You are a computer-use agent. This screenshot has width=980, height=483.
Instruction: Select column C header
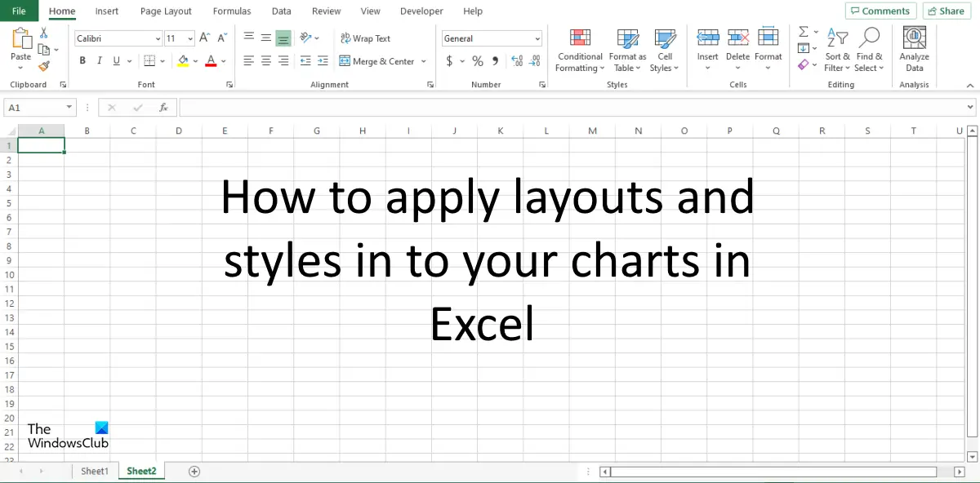(x=133, y=131)
